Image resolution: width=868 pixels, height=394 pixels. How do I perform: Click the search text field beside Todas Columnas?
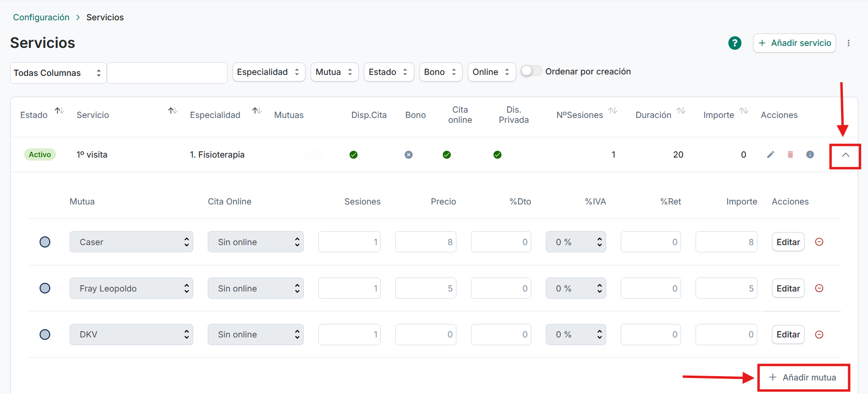pyautogui.click(x=167, y=73)
